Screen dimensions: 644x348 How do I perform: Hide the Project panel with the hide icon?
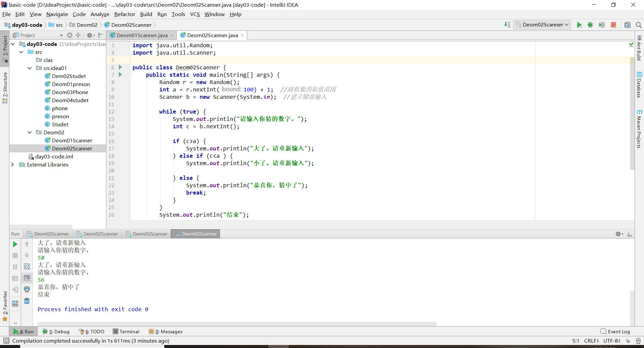pyautogui.click(x=101, y=35)
